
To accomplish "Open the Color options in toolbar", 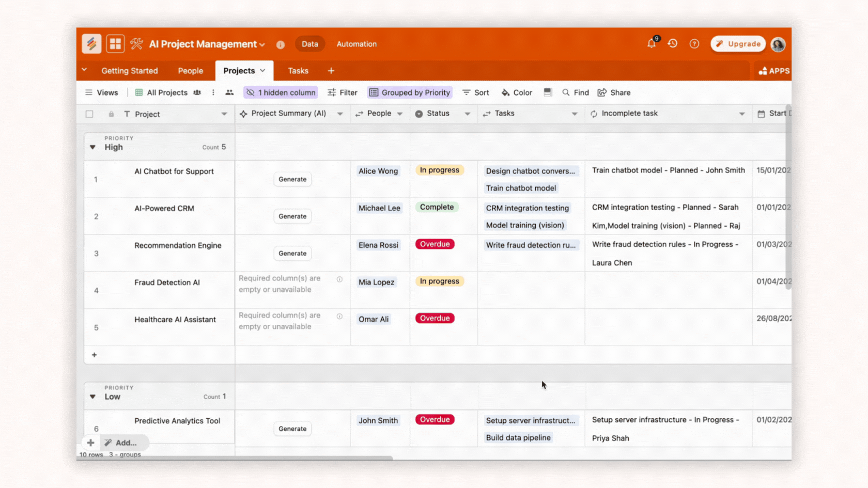I will point(517,92).
